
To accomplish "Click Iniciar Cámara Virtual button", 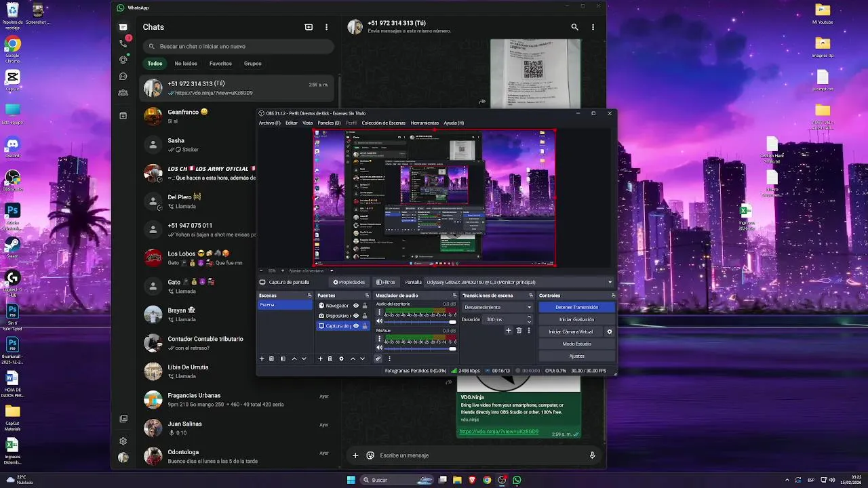I will click(x=571, y=331).
